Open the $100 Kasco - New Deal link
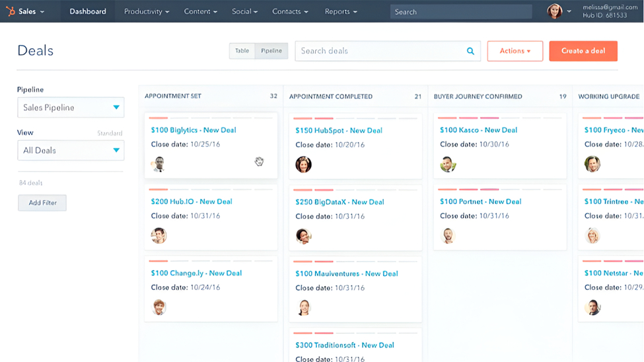 tap(478, 130)
